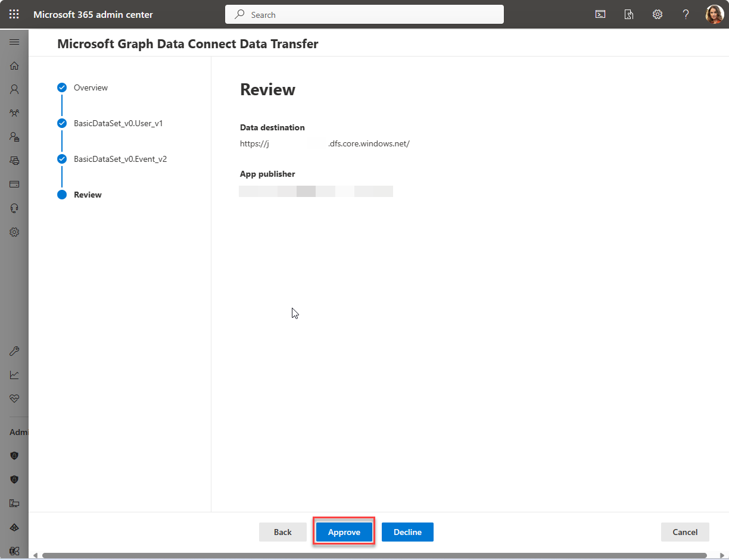Open your profile avatar menu

714,14
